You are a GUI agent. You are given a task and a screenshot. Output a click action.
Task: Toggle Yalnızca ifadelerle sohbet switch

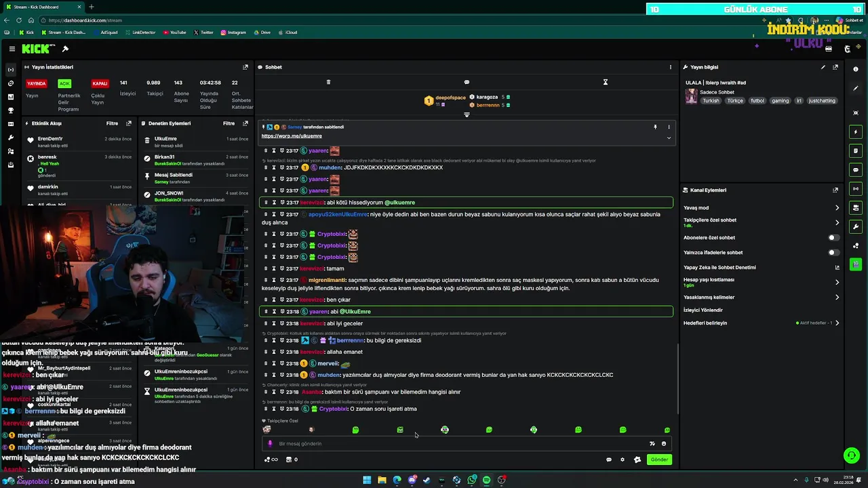coord(833,253)
